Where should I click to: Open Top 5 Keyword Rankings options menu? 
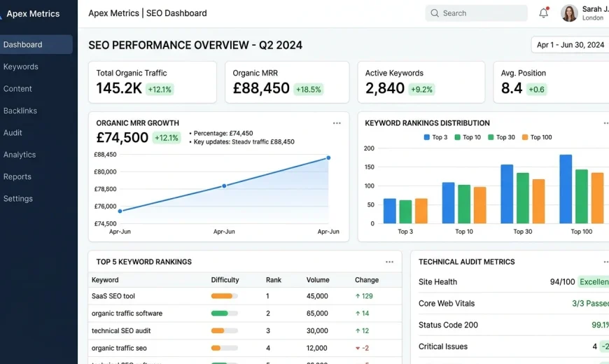coord(390,262)
